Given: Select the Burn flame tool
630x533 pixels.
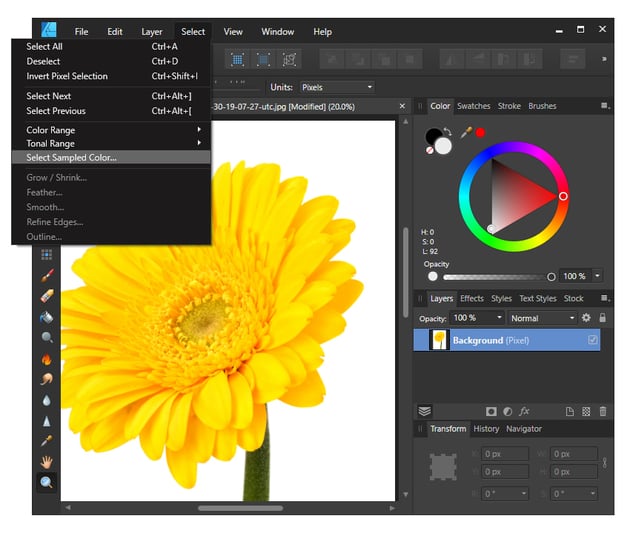Looking at the screenshot, I should click(x=47, y=359).
